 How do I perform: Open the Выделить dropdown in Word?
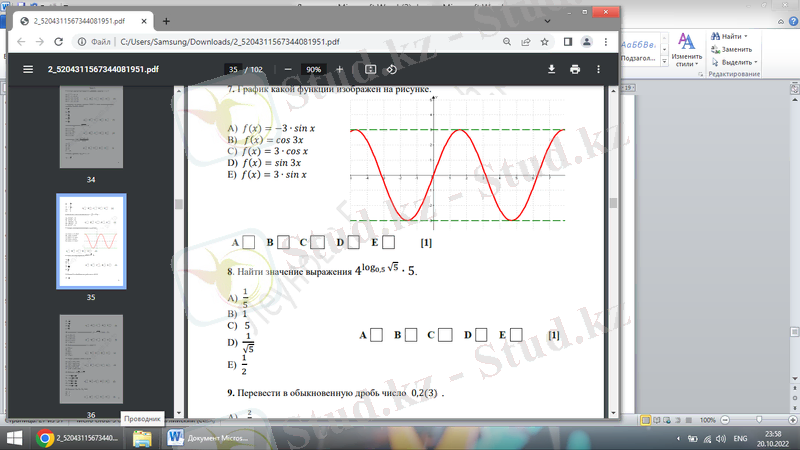757,62
